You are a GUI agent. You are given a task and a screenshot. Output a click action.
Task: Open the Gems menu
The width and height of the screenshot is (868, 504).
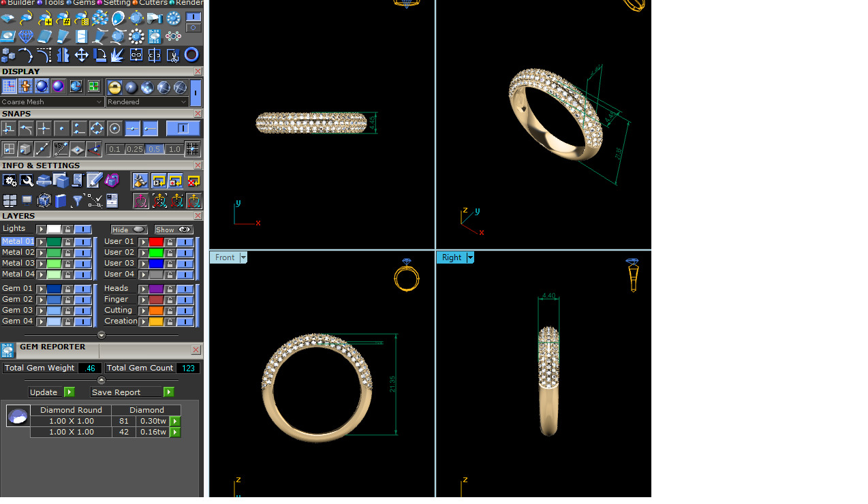click(80, 3)
